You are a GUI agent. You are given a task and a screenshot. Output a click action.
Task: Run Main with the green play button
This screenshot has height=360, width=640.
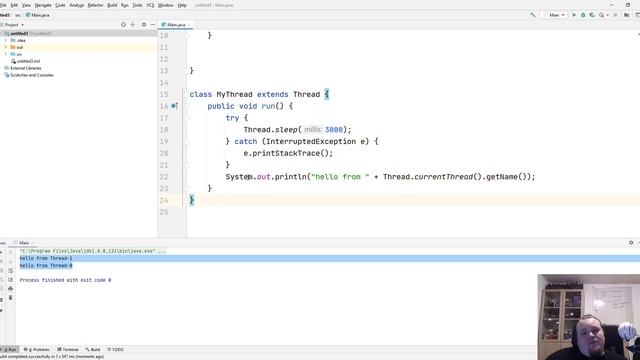[x=574, y=15]
